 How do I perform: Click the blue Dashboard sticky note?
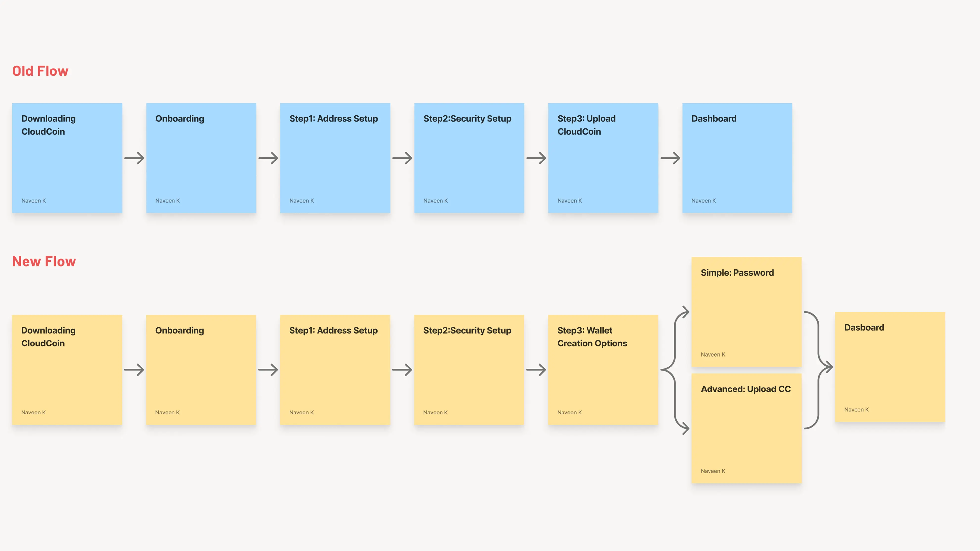[x=737, y=158]
